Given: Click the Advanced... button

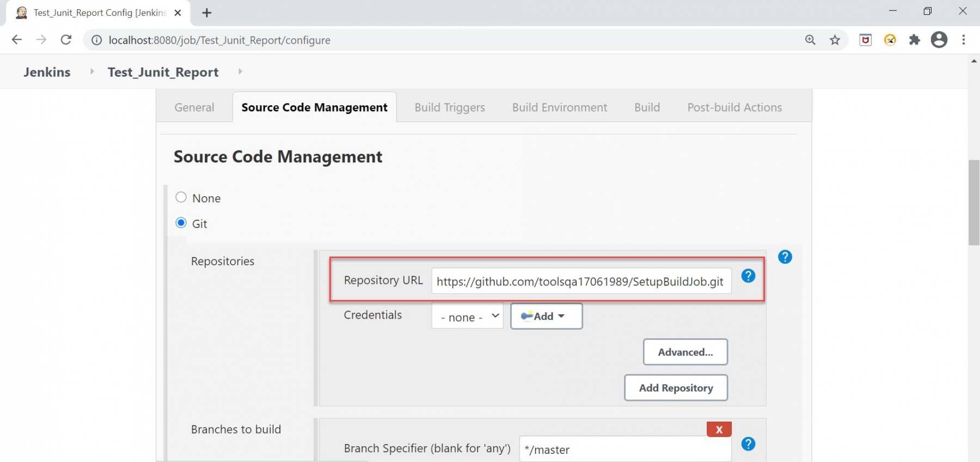Looking at the screenshot, I should (x=685, y=352).
